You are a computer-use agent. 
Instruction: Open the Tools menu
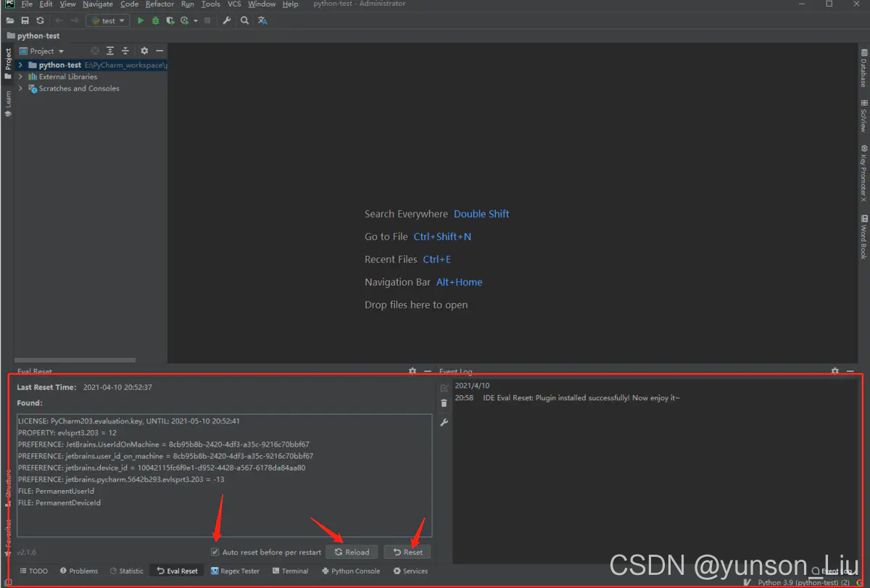pyautogui.click(x=211, y=4)
